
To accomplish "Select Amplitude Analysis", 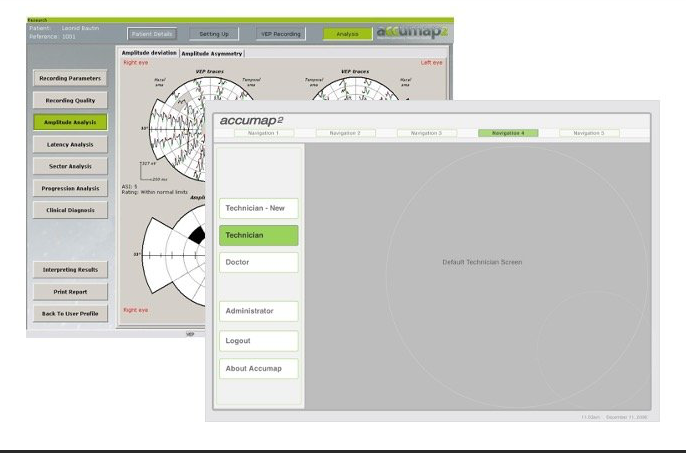I will pyautogui.click(x=70, y=122).
